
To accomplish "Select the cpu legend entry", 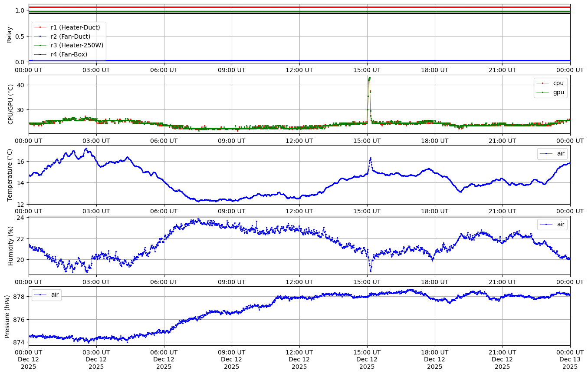I will 550,83.
